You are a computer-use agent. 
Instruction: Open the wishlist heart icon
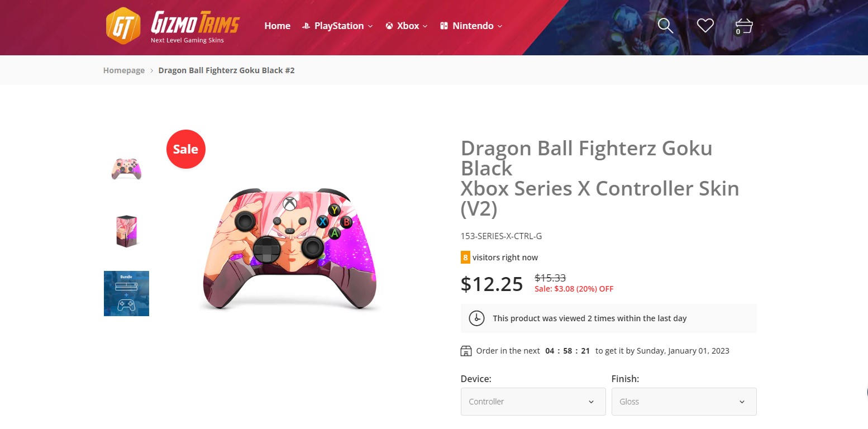[705, 26]
